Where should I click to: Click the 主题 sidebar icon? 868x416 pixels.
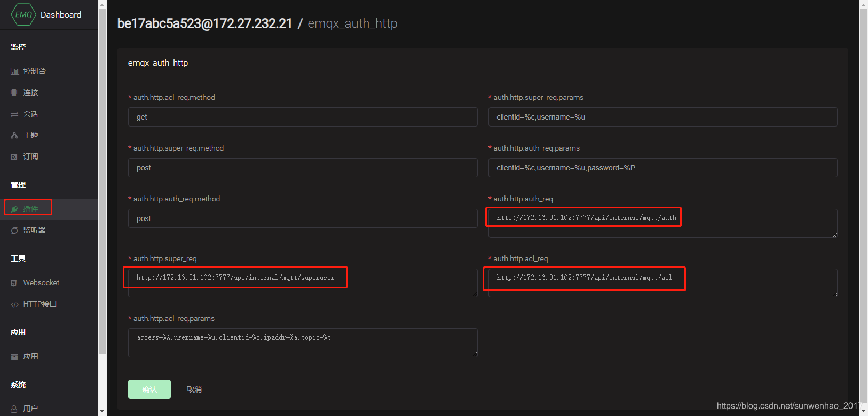(x=14, y=136)
